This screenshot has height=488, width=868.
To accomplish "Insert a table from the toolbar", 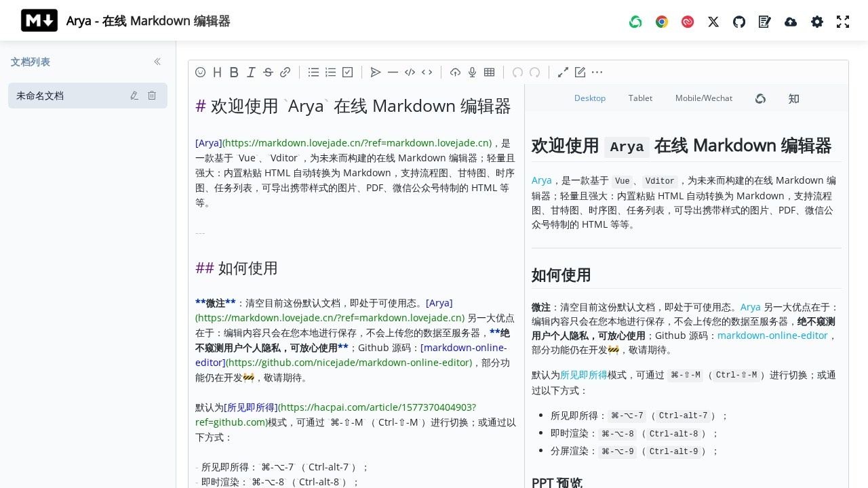I will (489, 73).
